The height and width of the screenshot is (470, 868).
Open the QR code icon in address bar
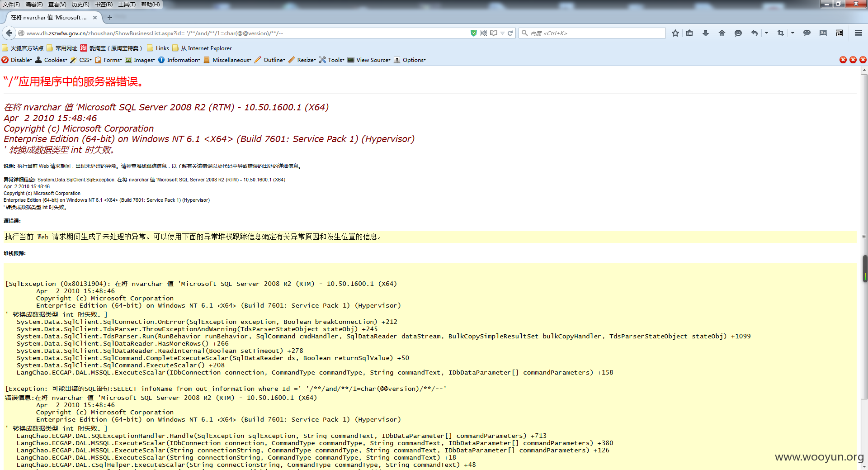point(484,33)
